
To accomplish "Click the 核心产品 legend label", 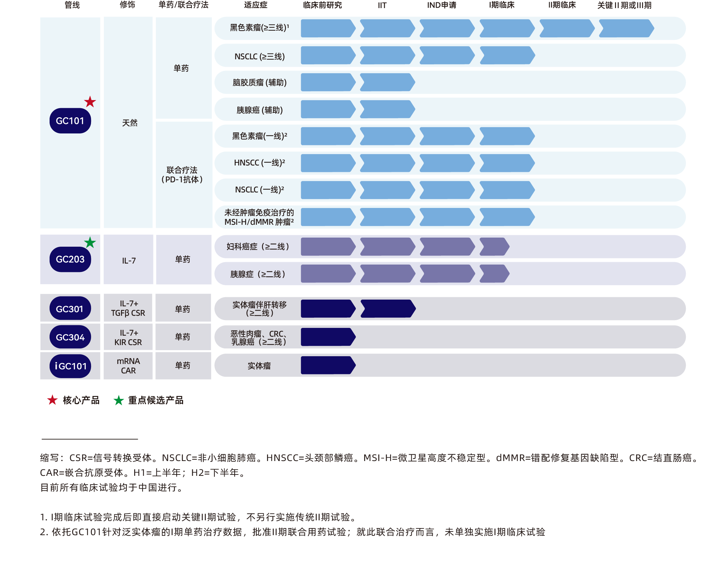I will pos(81,400).
